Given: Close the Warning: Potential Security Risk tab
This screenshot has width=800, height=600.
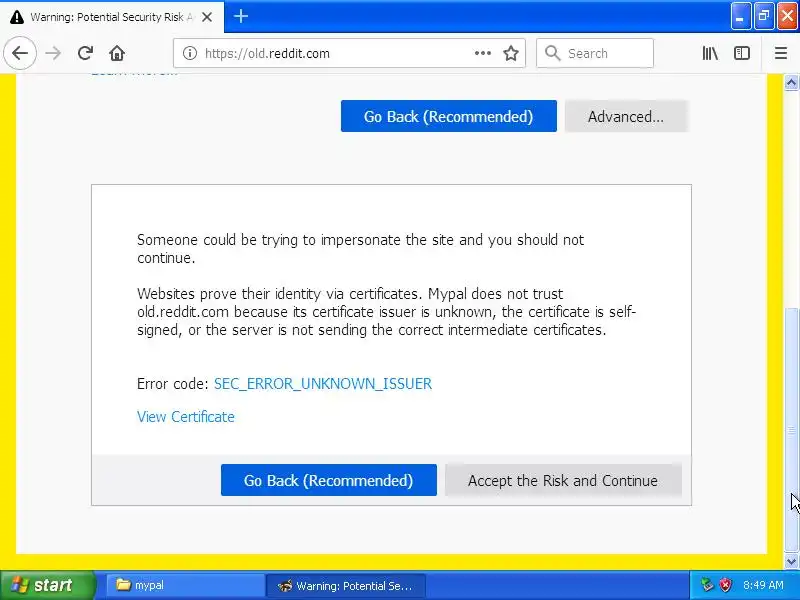Looking at the screenshot, I should 207,17.
